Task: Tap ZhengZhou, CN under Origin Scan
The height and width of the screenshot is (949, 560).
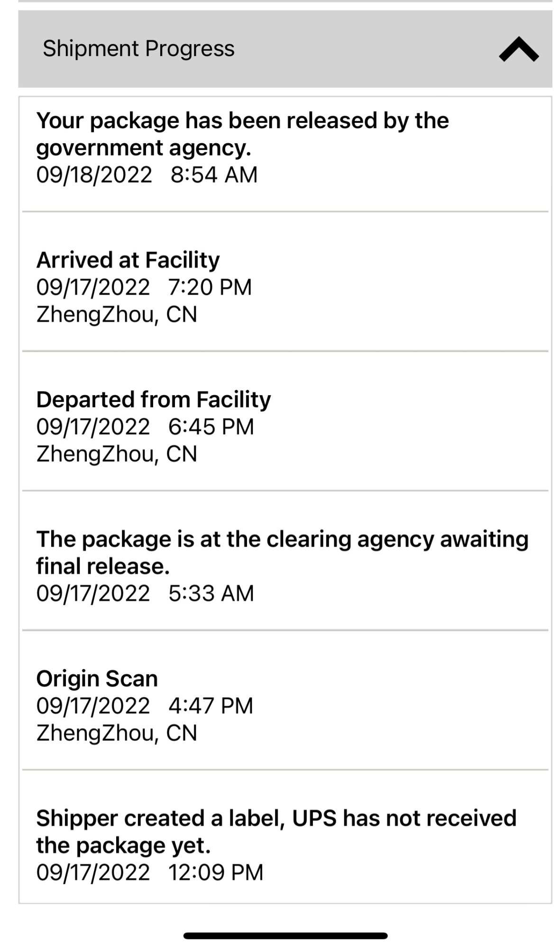Action: click(x=117, y=733)
